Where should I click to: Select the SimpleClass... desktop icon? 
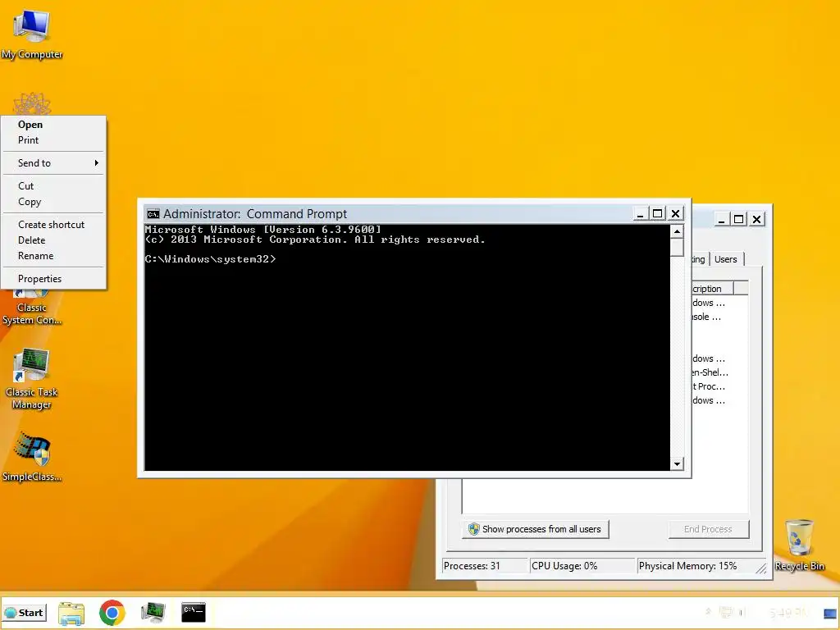(x=32, y=457)
